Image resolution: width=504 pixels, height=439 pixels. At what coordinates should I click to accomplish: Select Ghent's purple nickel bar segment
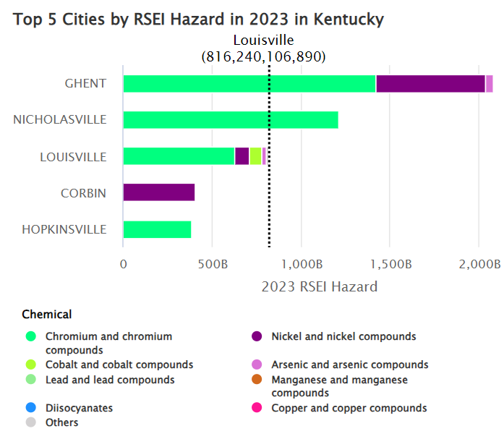430,83
